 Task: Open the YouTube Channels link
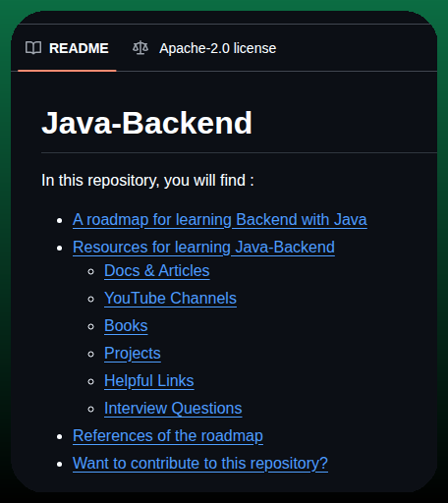pyautogui.click(x=170, y=299)
